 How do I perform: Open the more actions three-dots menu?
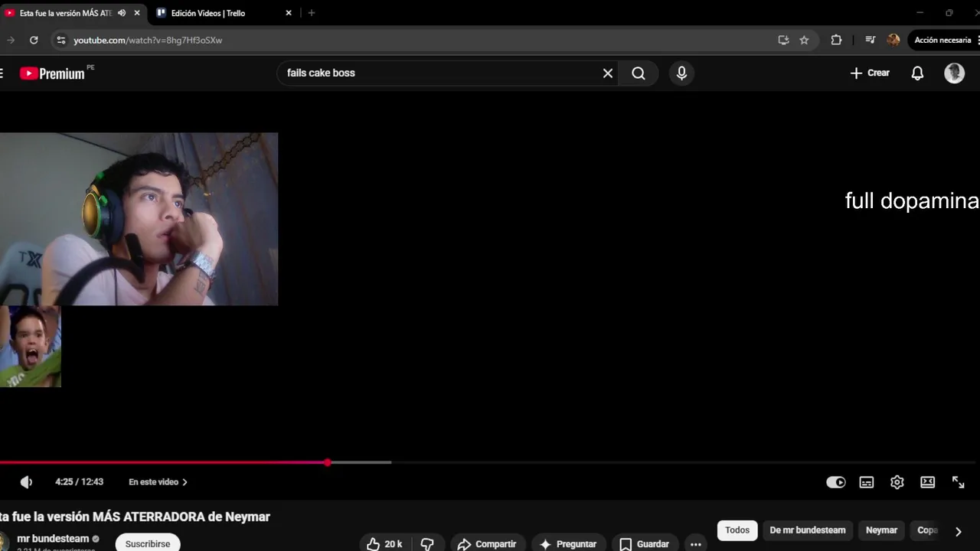(x=696, y=544)
